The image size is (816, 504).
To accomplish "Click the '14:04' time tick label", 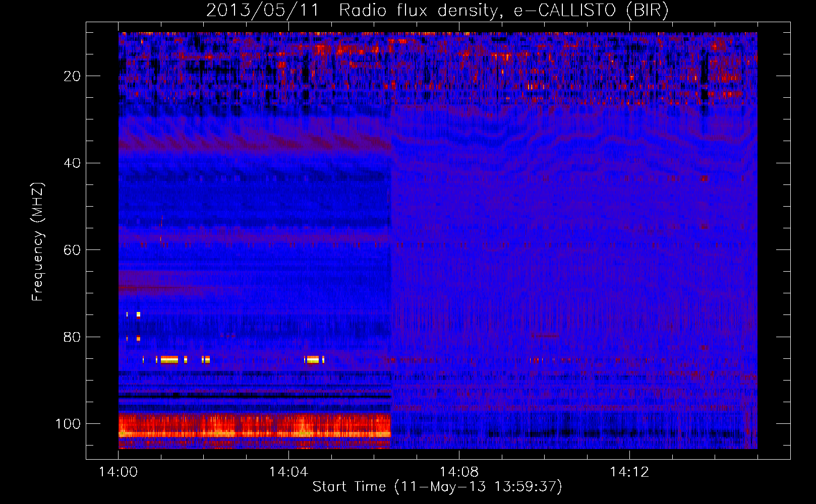I will [288, 472].
